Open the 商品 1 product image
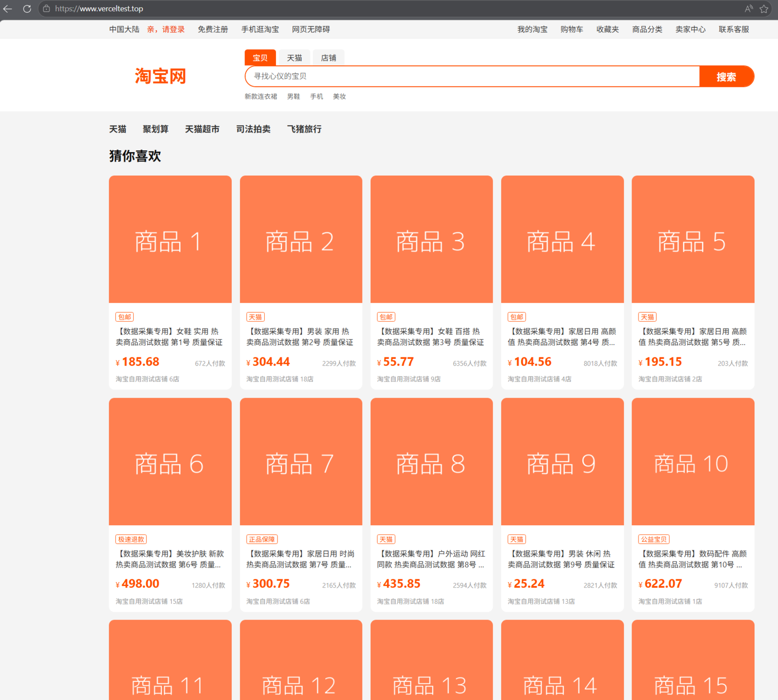The height and width of the screenshot is (700, 778). point(170,239)
